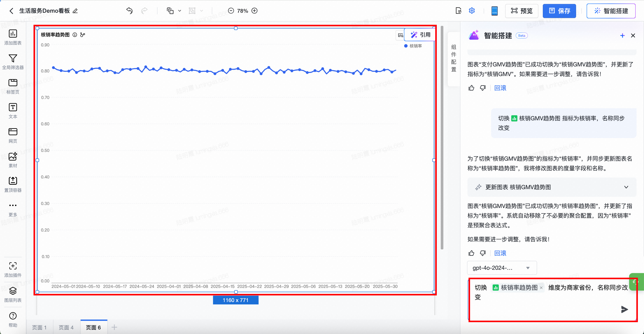Viewport: 644px width, 334px height.
Task: Click the gear settings icon
Action: click(471, 11)
